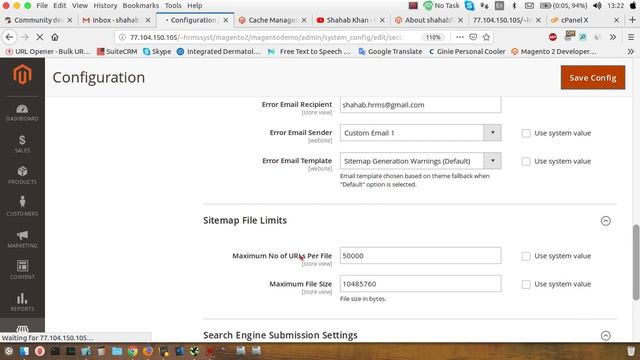This screenshot has width=640, height=360.
Task: Open the Tools menu
Action: (173, 6)
